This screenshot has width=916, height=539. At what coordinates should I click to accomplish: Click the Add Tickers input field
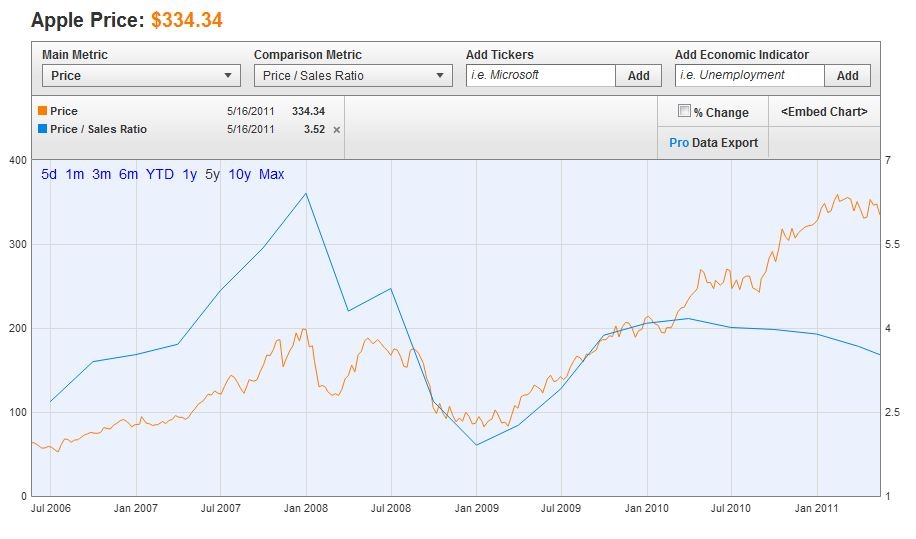coord(540,75)
